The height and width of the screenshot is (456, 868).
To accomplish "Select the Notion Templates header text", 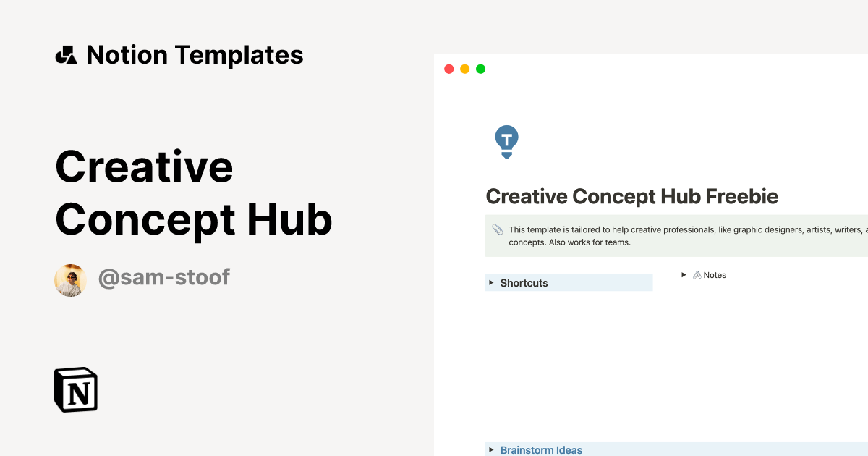I will [195, 54].
